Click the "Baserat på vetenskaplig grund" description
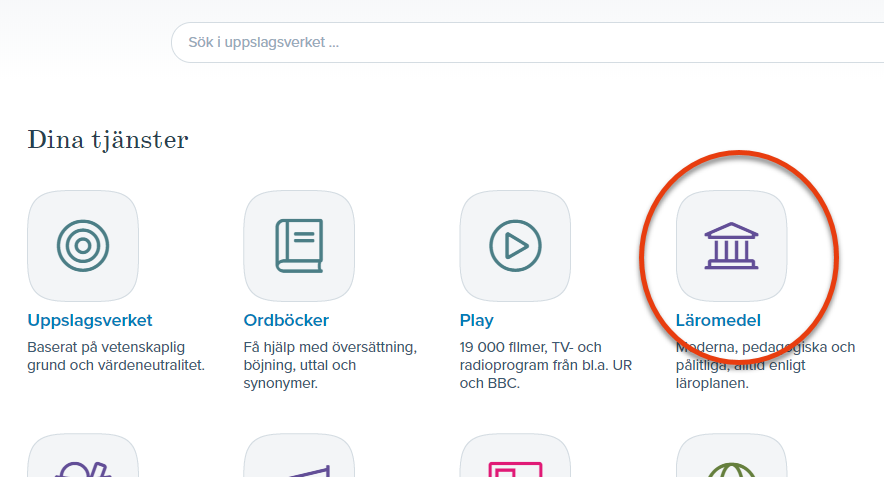 click(116, 356)
